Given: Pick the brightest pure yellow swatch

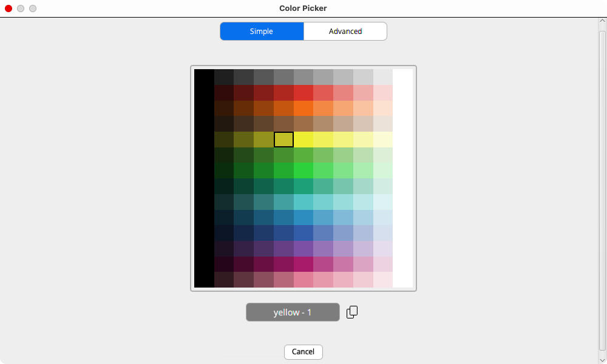Looking at the screenshot, I should coord(303,140).
